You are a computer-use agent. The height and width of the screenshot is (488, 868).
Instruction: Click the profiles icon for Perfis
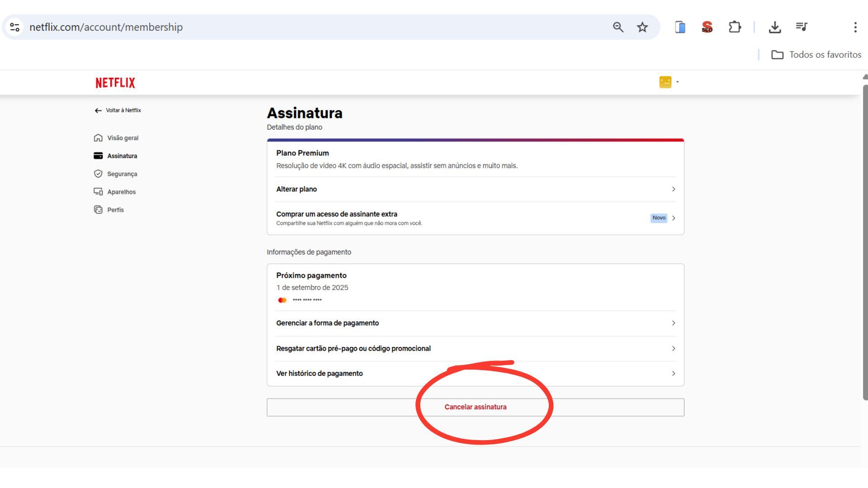(x=98, y=210)
